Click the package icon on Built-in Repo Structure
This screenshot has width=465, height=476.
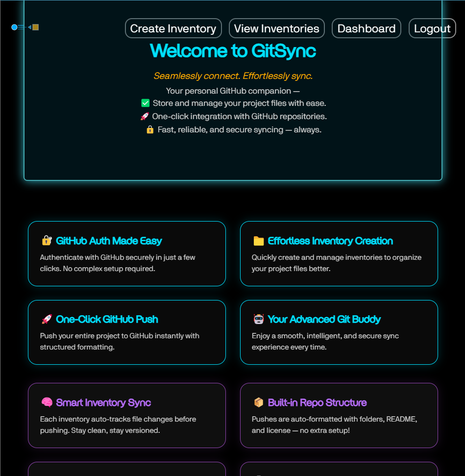coord(259,402)
